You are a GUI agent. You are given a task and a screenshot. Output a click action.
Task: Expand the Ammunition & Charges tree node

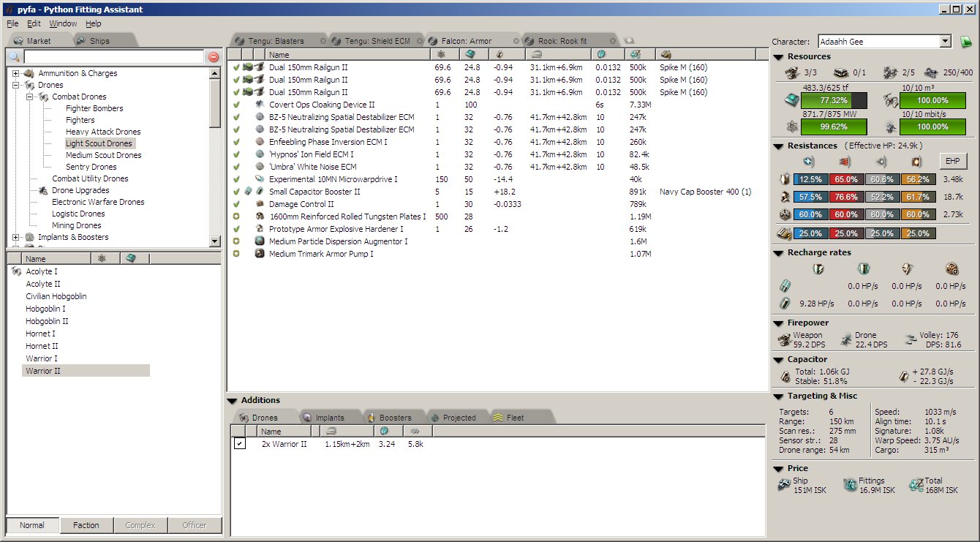[15, 73]
